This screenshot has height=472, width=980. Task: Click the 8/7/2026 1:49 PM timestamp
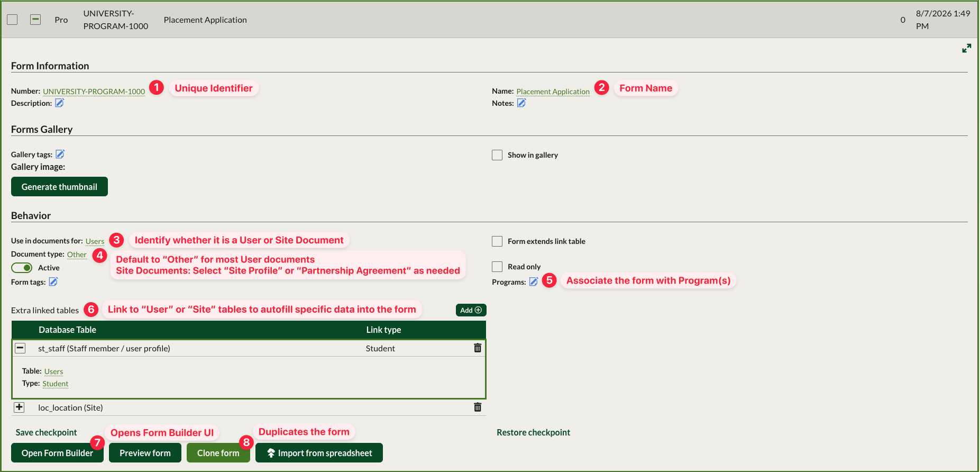[x=943, y=20]
